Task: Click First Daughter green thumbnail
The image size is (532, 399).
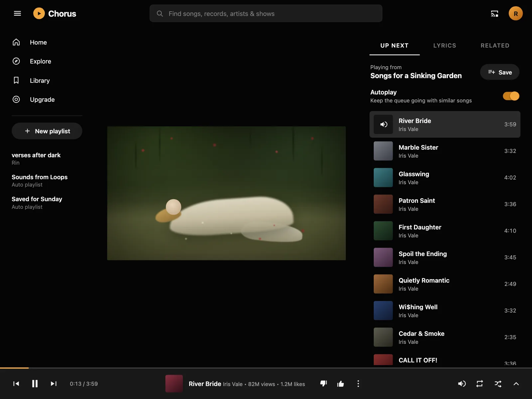Action: coord(383,231)
